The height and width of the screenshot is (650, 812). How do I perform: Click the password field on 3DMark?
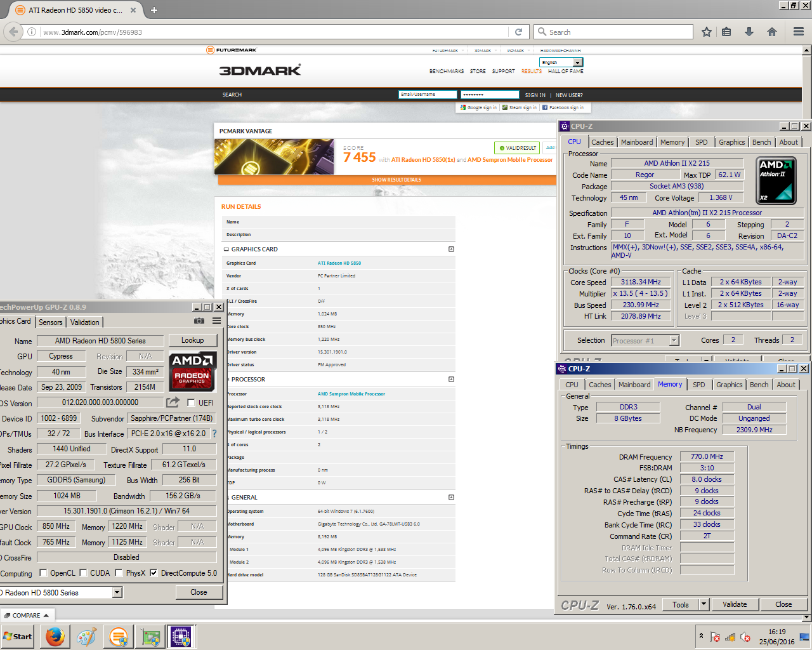490,95
